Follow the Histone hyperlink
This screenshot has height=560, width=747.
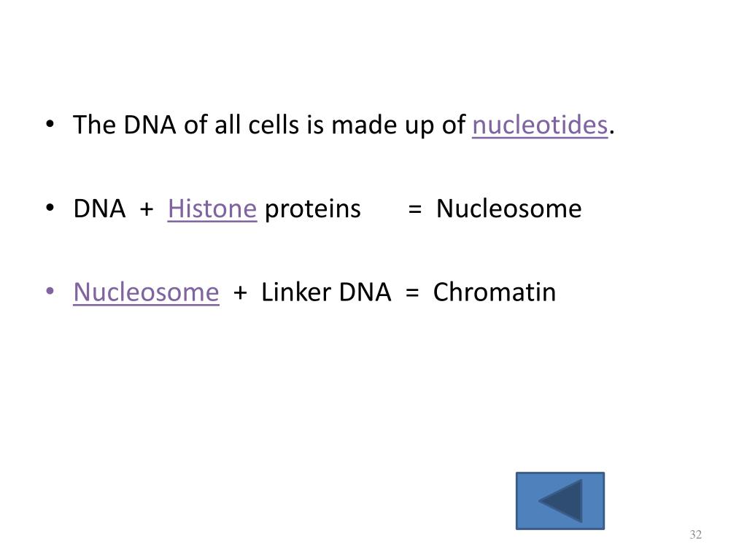tap(212, 209)
